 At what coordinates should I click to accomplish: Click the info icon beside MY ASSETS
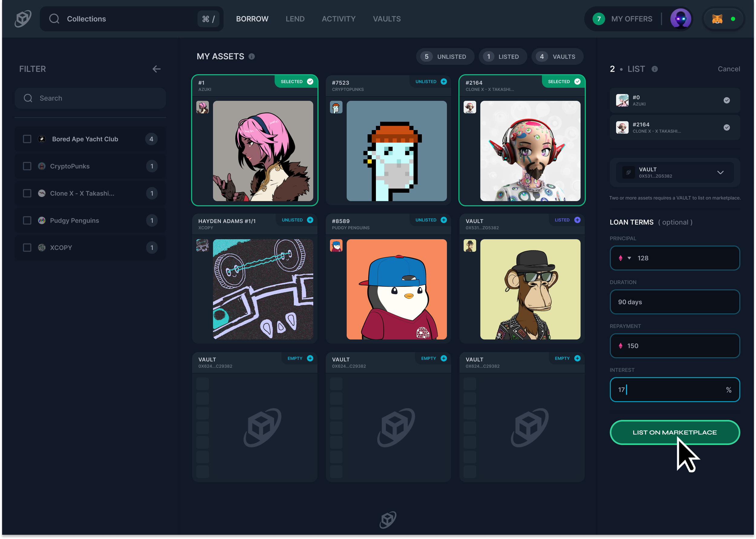[252, 57]
